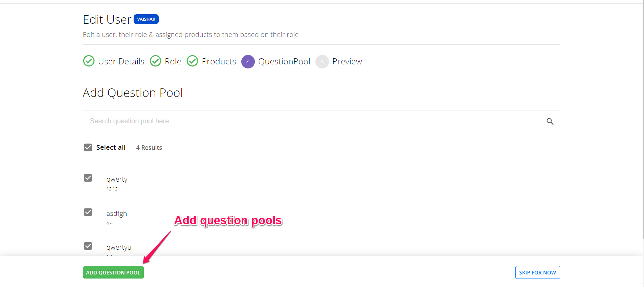Image resolution: width=644 pixels, height=287 pixels.
Task: Click the Preview step 5 circle
Action: [x=322, y=62]
